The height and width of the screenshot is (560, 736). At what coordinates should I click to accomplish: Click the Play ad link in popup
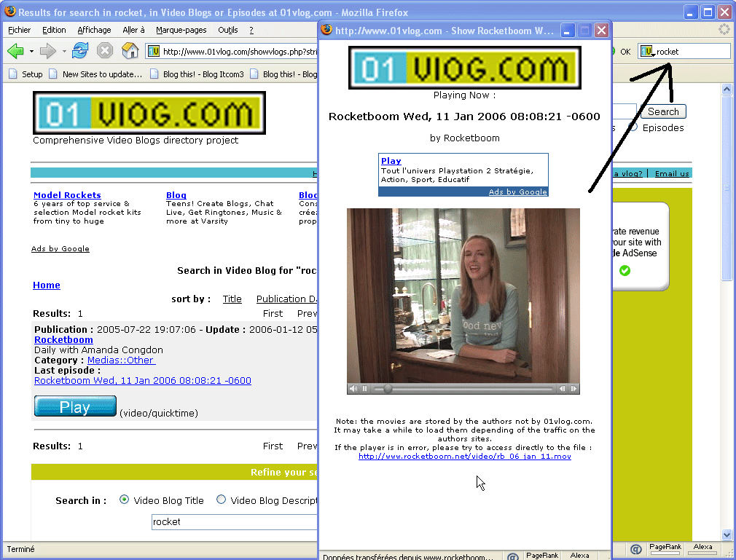point(391,161)
